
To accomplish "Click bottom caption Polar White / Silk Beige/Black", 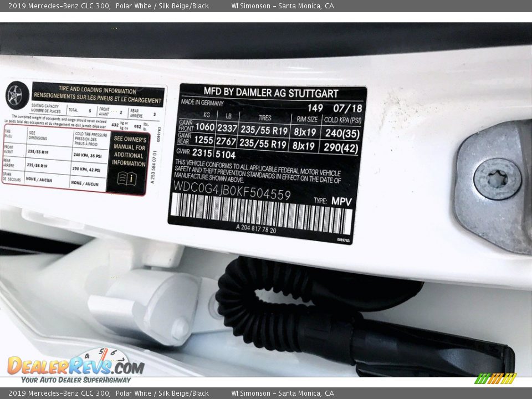I will tap(162, 393).
